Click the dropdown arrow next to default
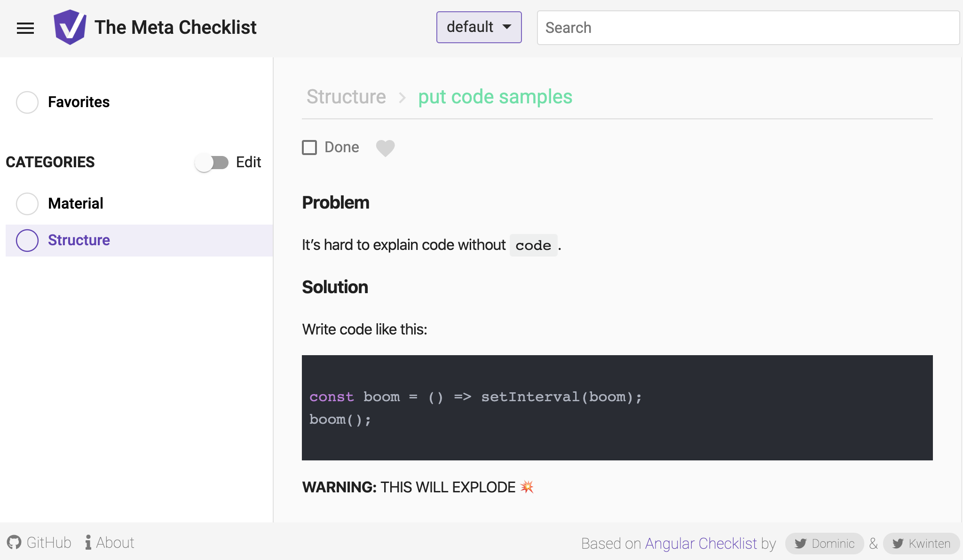 507,27
